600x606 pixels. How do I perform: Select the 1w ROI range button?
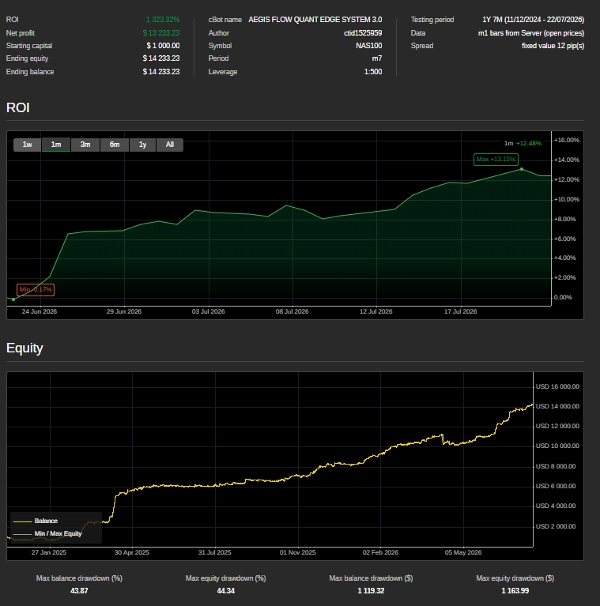[27, 145]
